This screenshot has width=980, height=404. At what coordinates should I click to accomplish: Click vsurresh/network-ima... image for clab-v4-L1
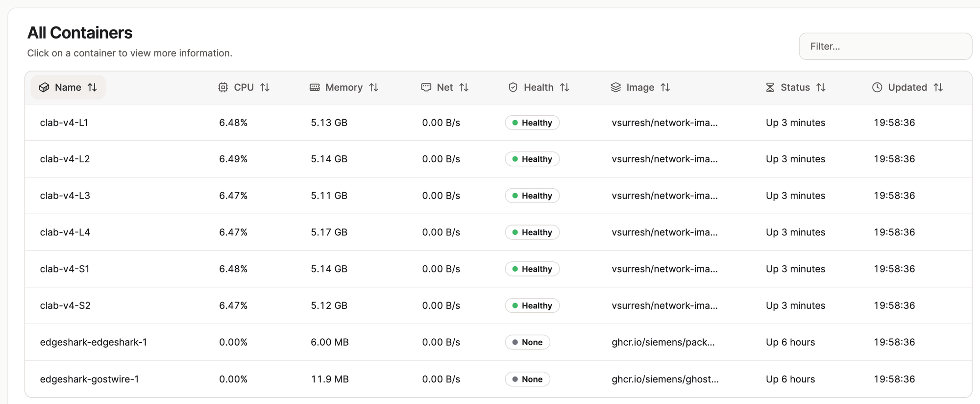[664, 123]
